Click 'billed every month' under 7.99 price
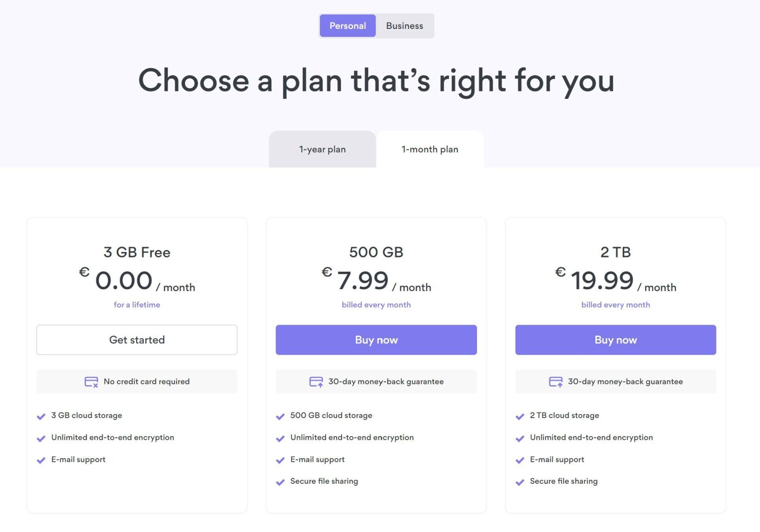 tap(376, 305)
